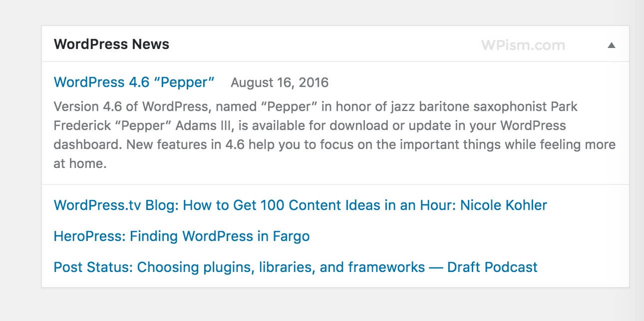The height and width of the screenshot is (321, 644).
Task: Click the "at home." line ending the description
Action: 80,163
